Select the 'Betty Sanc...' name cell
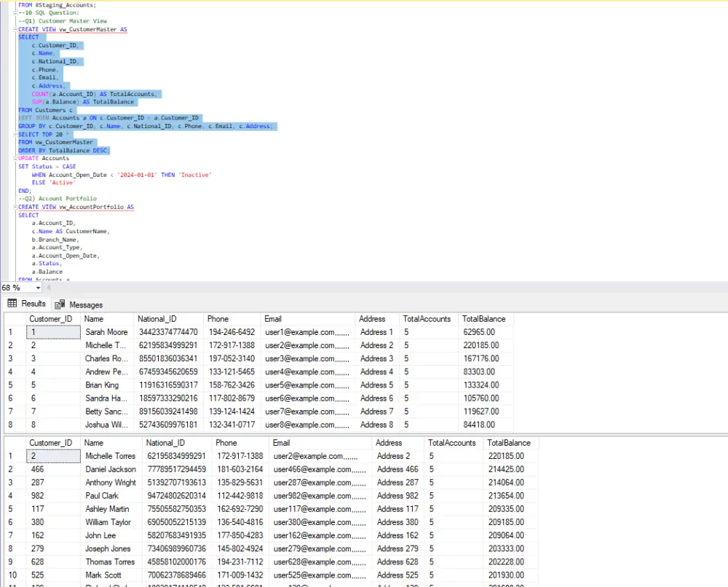Image resolution: width=728 pixels, height=587 pixels. pos(108,411)
